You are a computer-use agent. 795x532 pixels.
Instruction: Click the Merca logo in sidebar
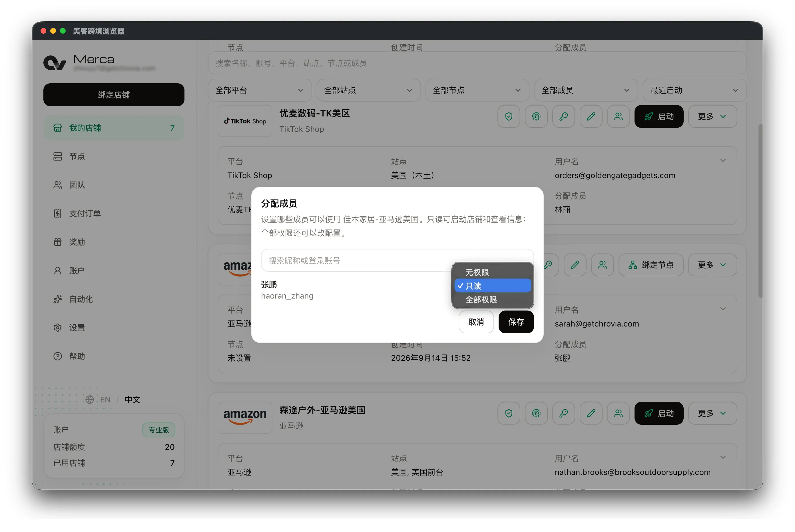pyautogui.click(x=55, y=63)
